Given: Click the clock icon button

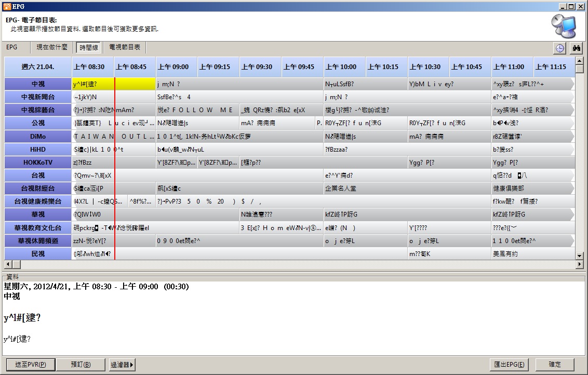Looking at the screenshot, I should point(560,48).
